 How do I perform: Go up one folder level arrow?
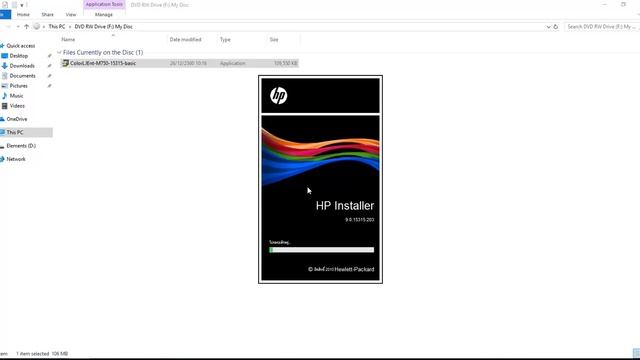pos(27,27)
